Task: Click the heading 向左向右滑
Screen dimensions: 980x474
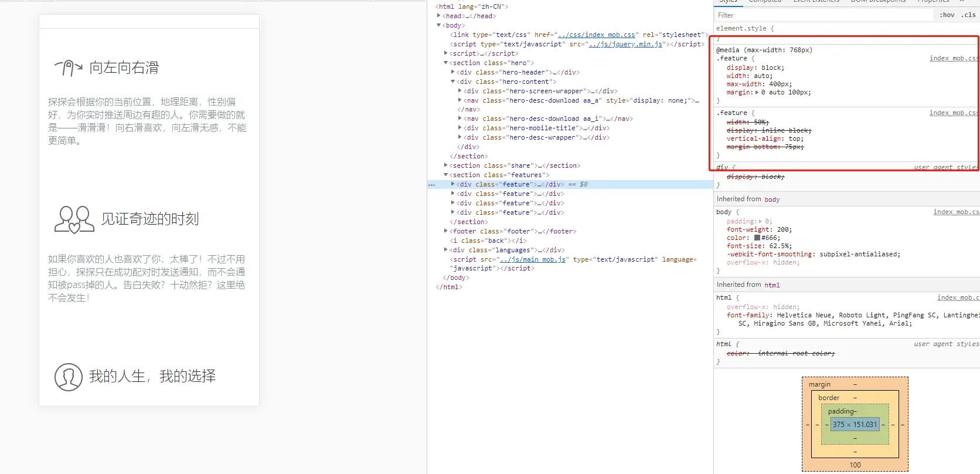Action: tap(124, 68)
